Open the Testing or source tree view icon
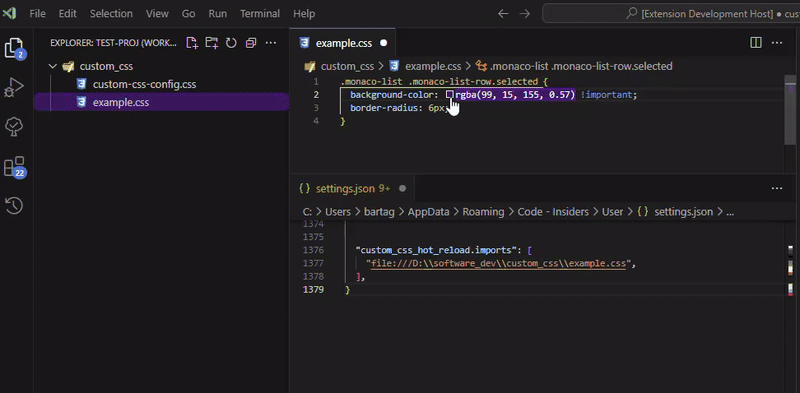800x393 pixels. [14, 127]
